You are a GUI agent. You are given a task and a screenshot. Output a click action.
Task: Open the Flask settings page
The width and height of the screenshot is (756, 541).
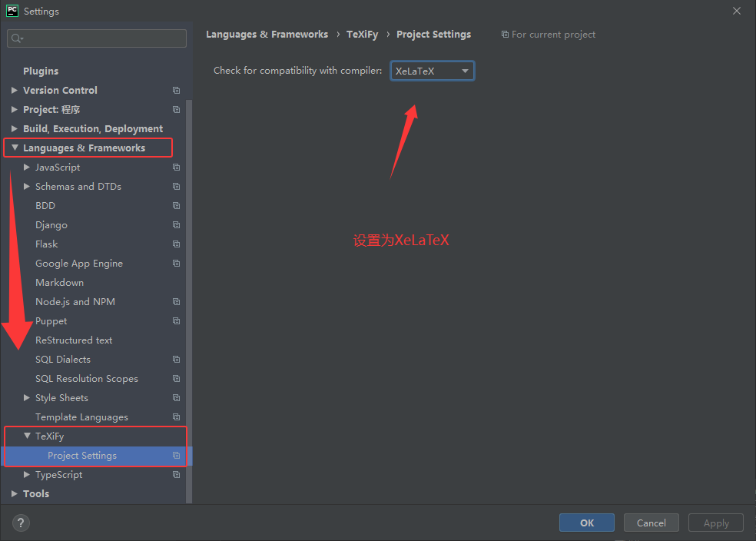coord(46,244)
